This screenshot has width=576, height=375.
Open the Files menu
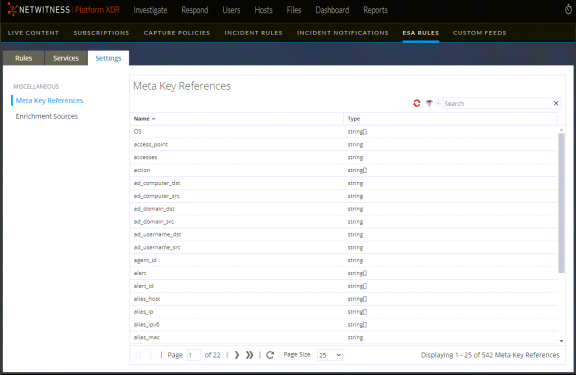point(294,10)
